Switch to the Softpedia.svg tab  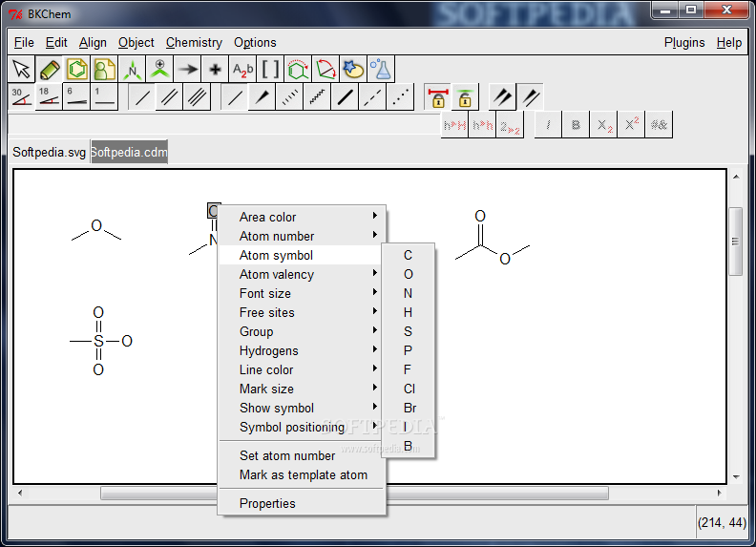pos(50,152)
